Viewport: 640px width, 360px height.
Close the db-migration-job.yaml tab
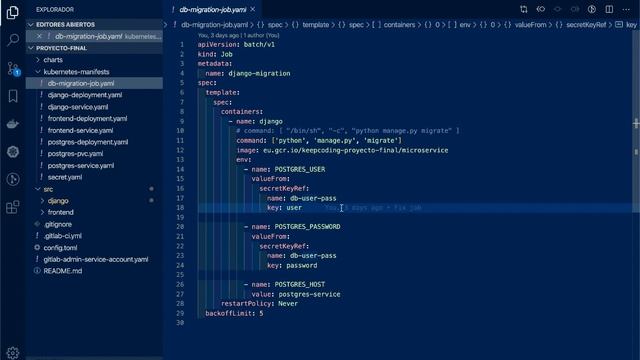click(x=253, y=9)
